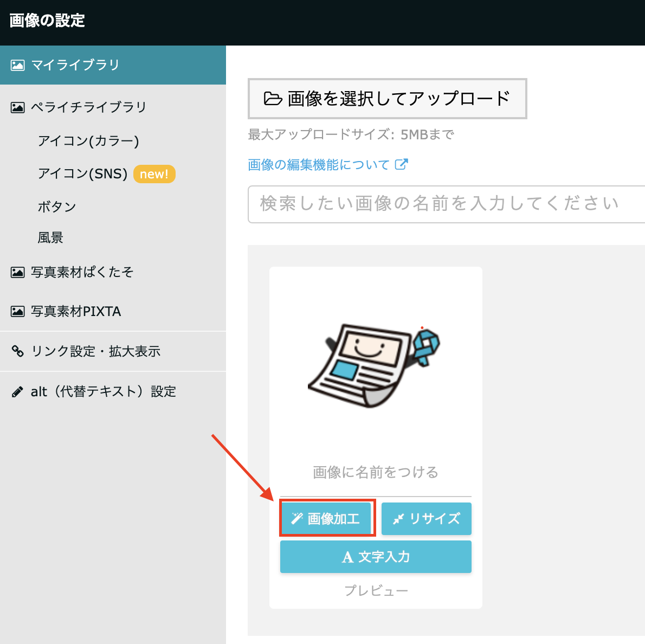Select 風景 library category
The image size is (645, 644).
coord(50,237)
